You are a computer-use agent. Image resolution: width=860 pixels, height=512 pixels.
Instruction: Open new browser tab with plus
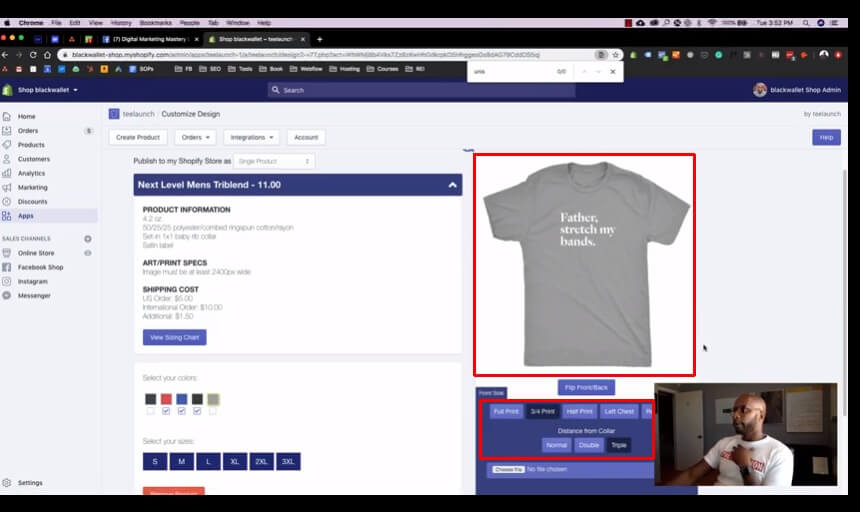(320, 39)
